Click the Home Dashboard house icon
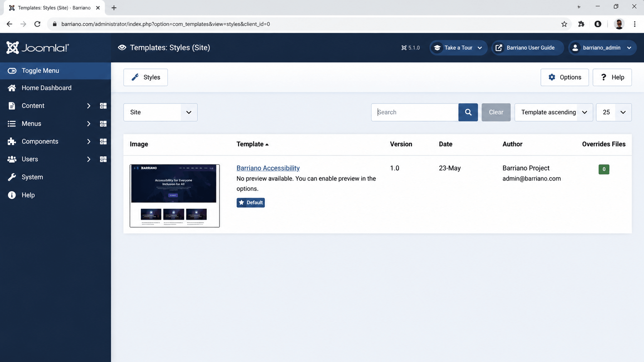The image size is (644, 362). [x=12, y=88]
